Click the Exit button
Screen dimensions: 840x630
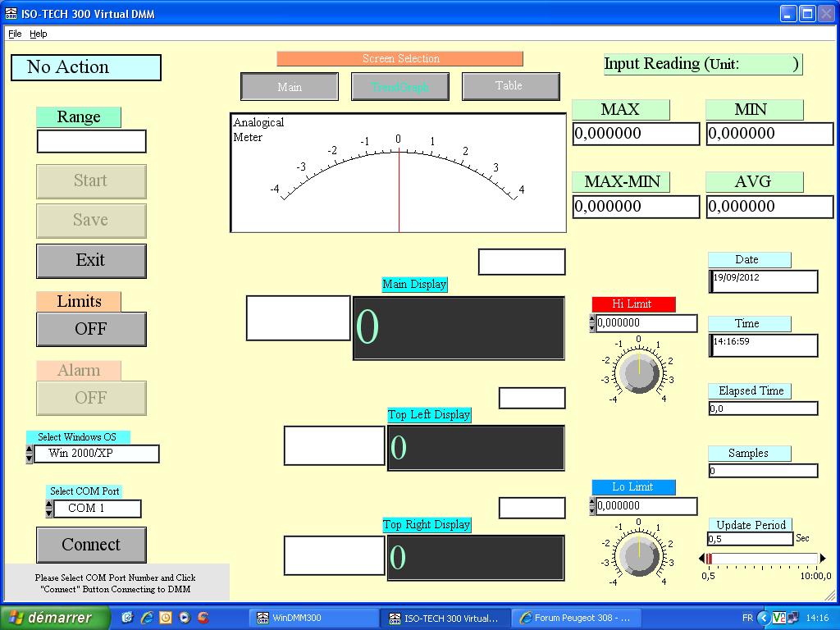(91, 261)
